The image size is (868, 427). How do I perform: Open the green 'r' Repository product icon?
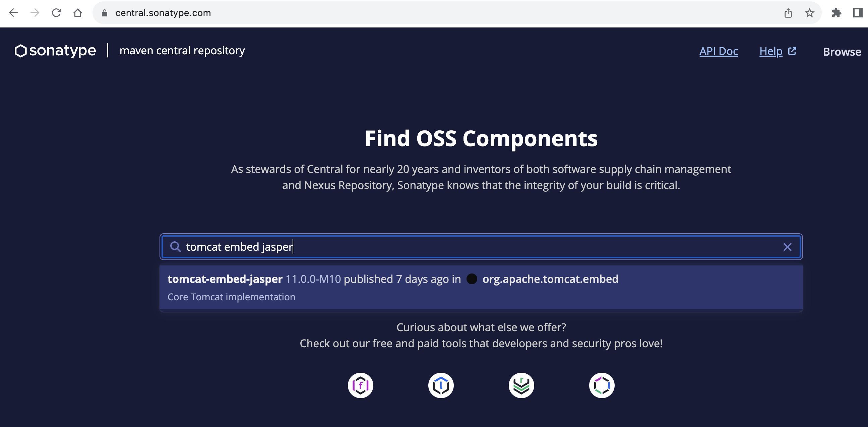coord(521,385)
